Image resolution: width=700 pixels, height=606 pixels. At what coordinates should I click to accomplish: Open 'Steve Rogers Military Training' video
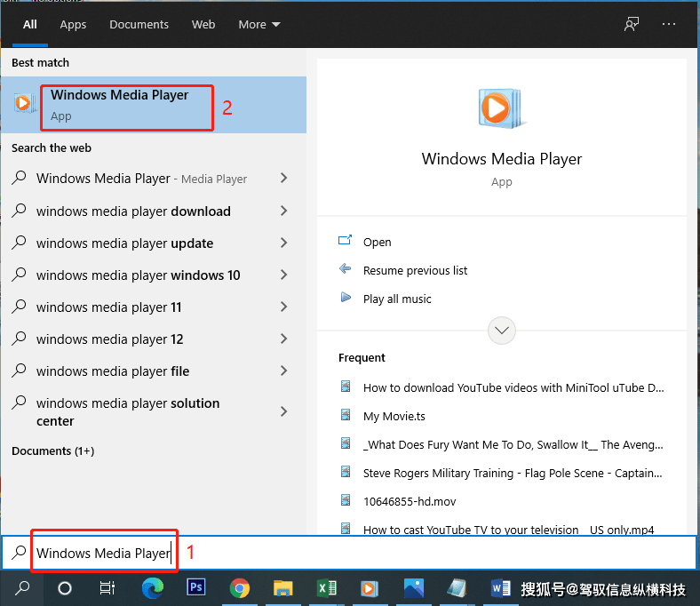click(513, 473)
